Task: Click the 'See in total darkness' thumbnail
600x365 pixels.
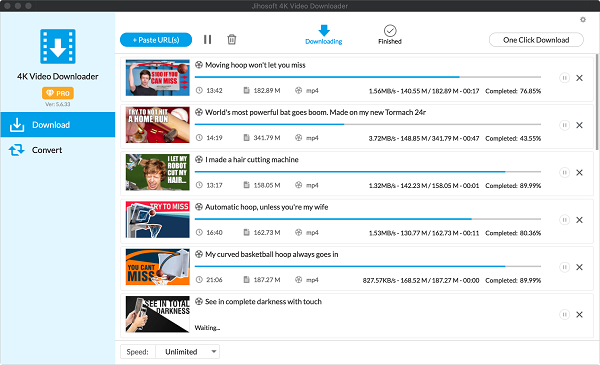Action: (x=158, y=314)
